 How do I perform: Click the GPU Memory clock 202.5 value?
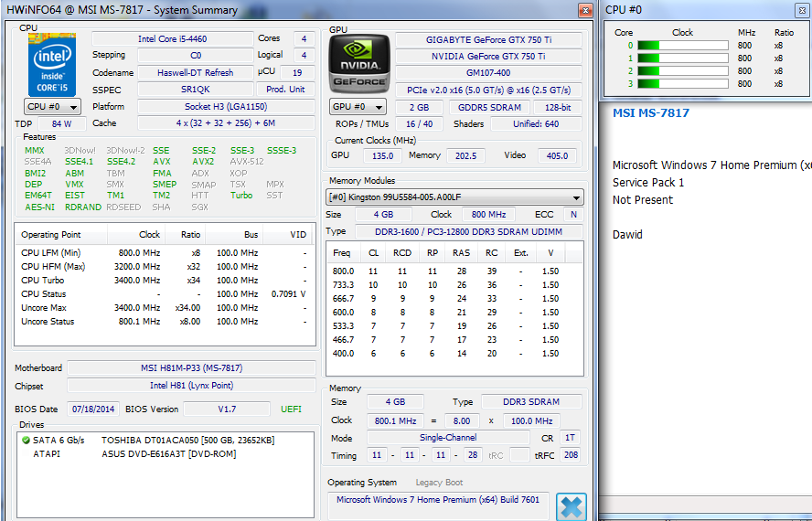[x=465, y=155]
